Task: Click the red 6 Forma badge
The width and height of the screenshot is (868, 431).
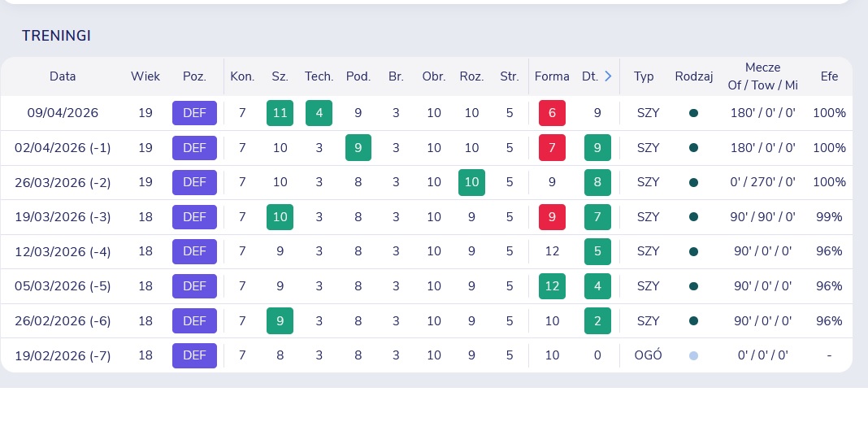Action: pos(552,113)
